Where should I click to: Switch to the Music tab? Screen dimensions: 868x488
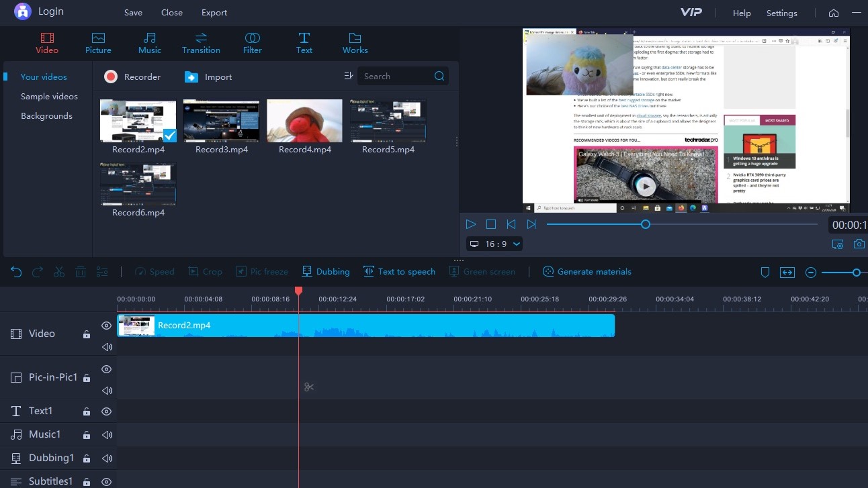point(150,43)
